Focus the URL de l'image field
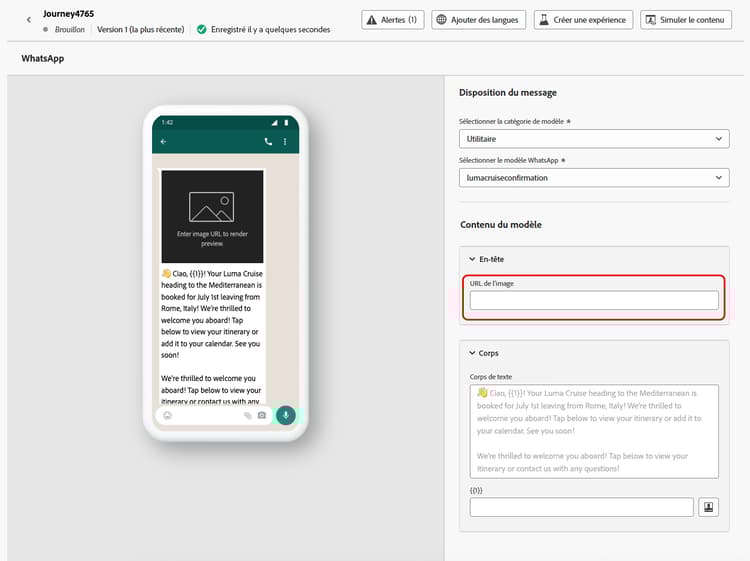Screen dimensions: 750x561 (594, 300)
